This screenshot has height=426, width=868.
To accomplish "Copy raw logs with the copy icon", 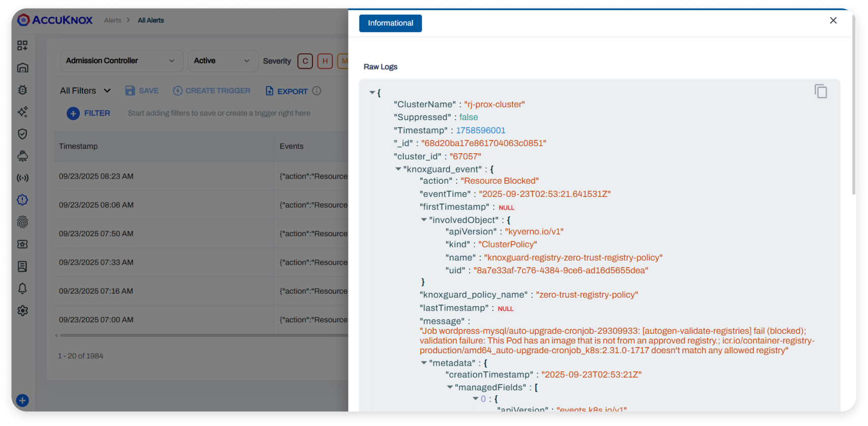I will [820, 92].
